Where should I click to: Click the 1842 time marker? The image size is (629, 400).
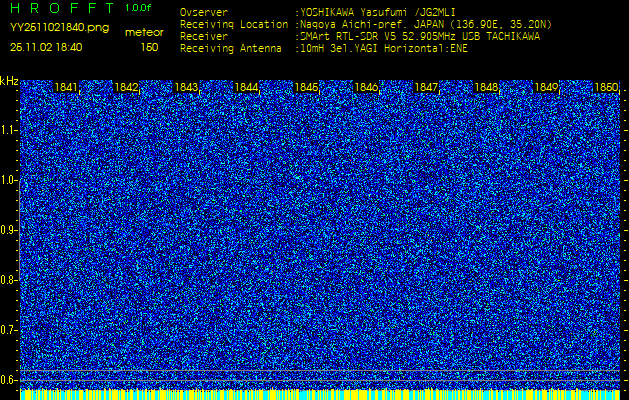pos(126,87)
